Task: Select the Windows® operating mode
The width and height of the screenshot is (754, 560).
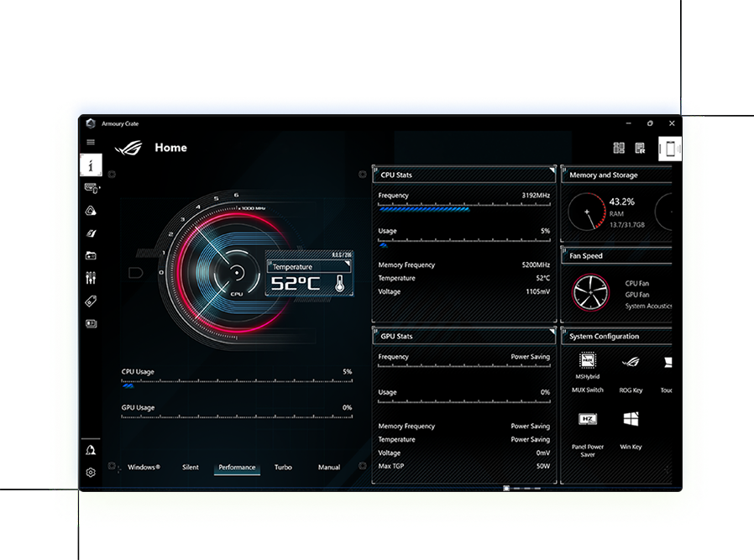Action: (x=144, y=468)
